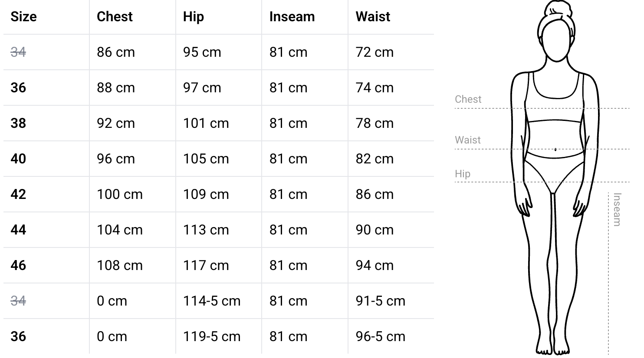The image size is (644, 358).
Task: Click the Chest column header in table
Action: [115, 16]
